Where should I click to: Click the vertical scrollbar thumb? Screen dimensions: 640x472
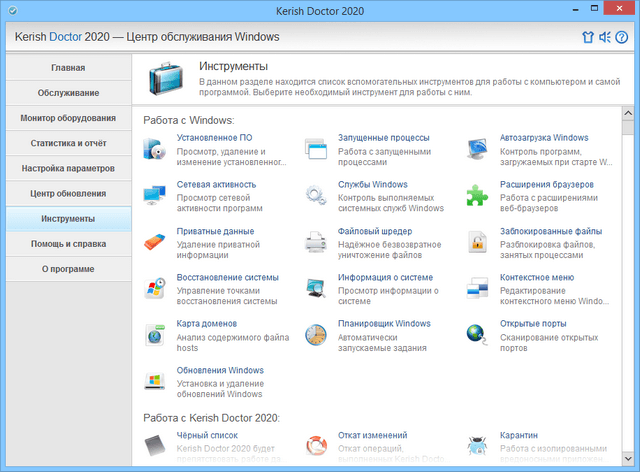tap(628, 127)
